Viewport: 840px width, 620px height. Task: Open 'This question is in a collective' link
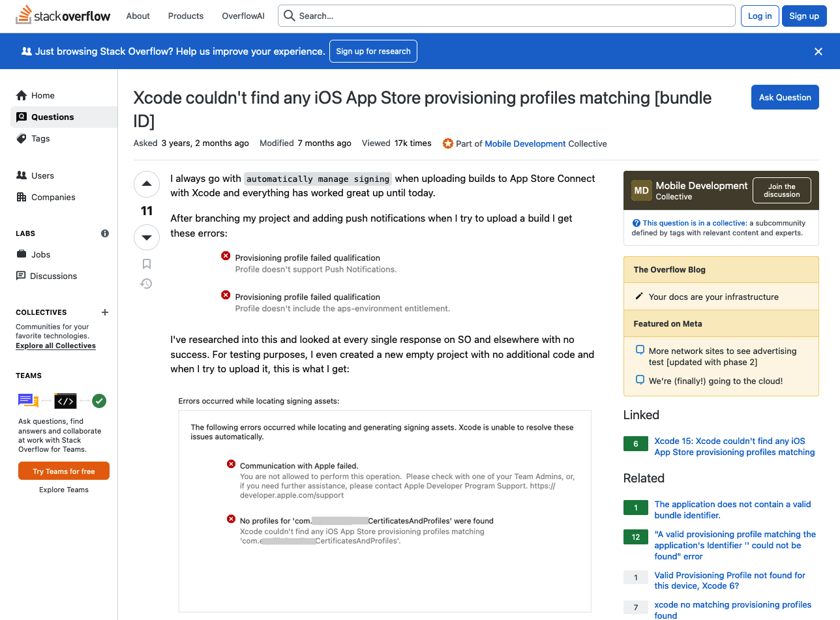click(x=695, y=223)
